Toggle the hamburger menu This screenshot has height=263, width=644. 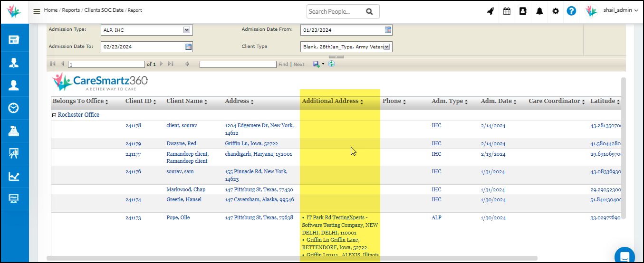pos(37,11)
